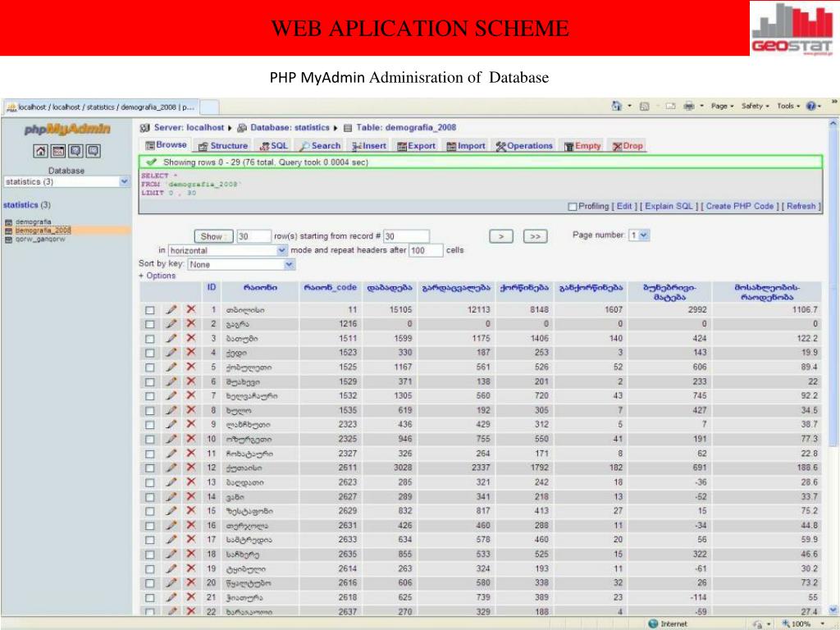The image size is (840, 630).
Task: Click the pencil icon for row ID 15
Action: (x=171, y=511)
